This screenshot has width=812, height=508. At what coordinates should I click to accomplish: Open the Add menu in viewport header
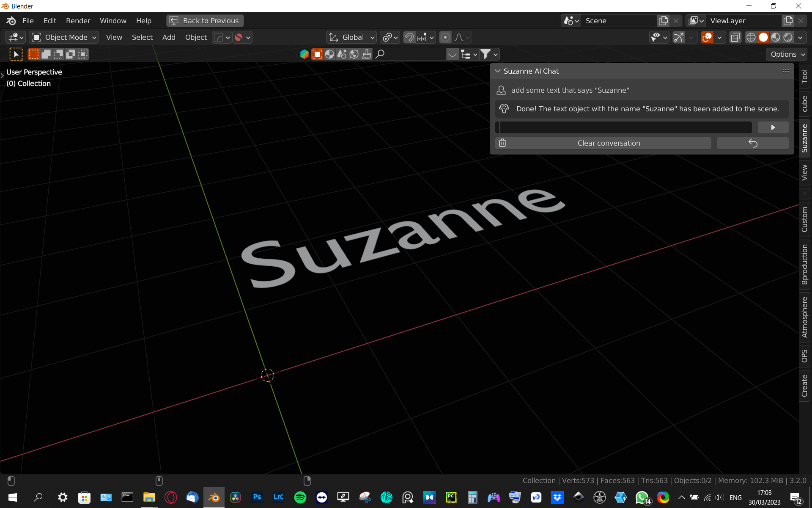tap(169, 37)
